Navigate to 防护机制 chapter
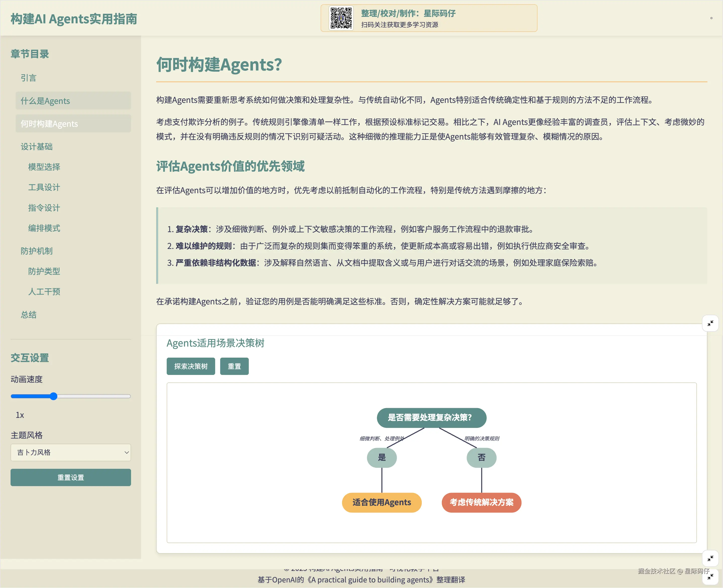723x588 pixels. point(37,251)
